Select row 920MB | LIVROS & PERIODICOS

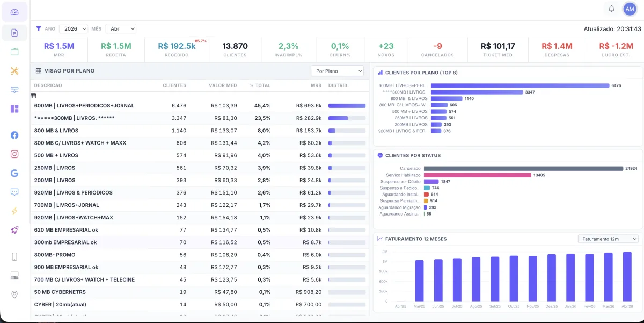200,192
